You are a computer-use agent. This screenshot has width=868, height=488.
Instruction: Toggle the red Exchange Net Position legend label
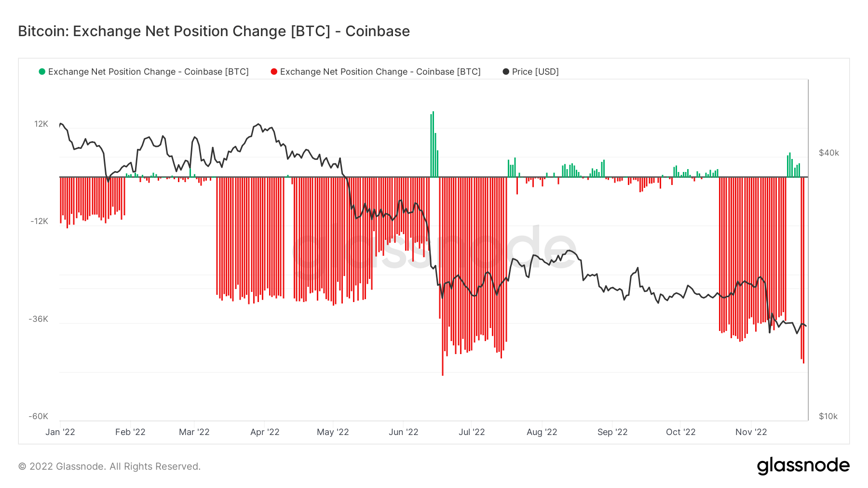coord(380,72)
